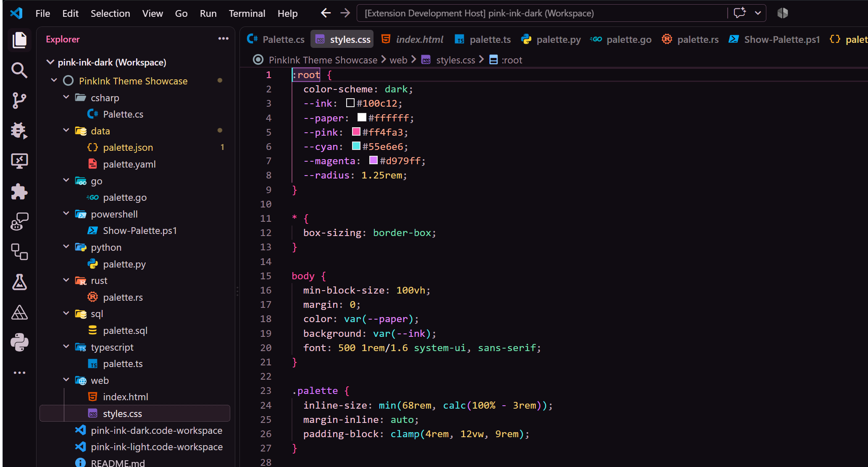Open the File menu
This screenshot has height=467, width=868.
point(43,13)
